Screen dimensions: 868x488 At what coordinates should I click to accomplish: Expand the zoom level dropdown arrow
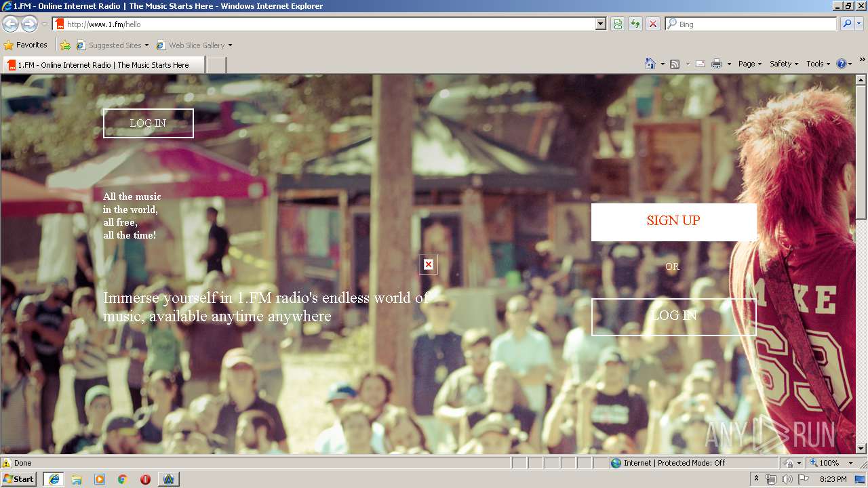click(x=850, y=463)
